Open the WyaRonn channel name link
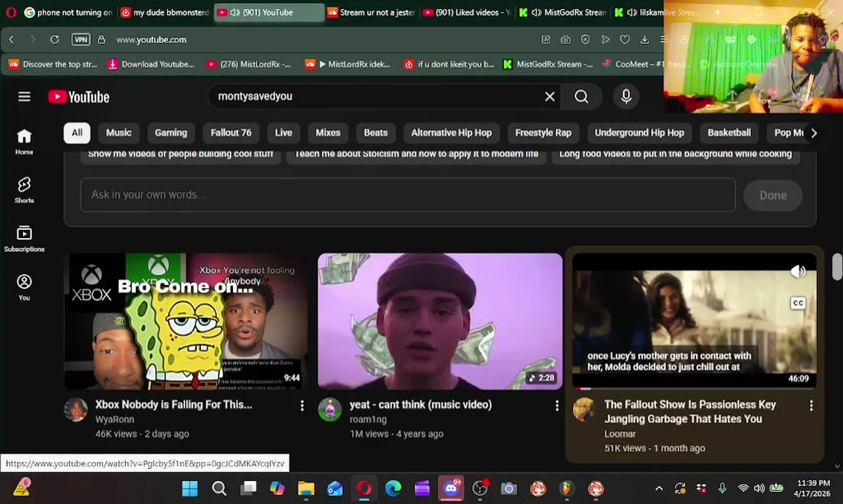Viewport: 843px width, 504px height. pos(115,419)
